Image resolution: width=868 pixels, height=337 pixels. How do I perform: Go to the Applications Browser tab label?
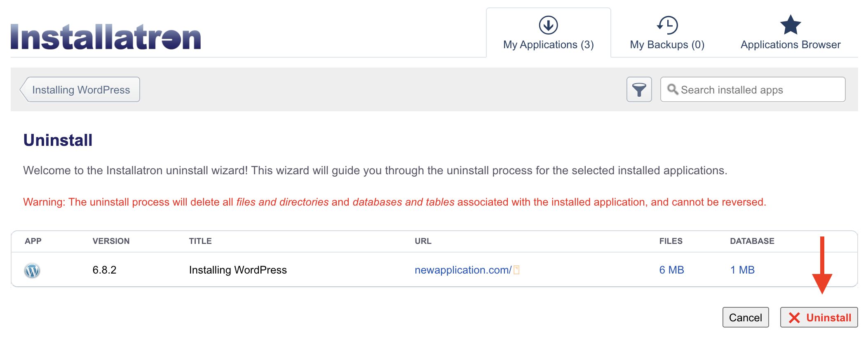click(790, 44)
